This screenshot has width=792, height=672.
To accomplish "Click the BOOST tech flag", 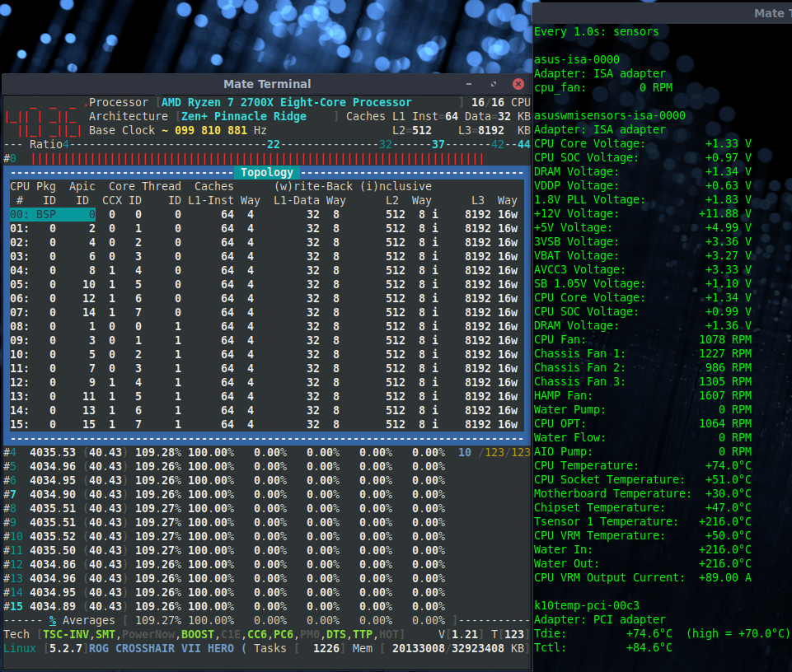I will (x=198, y=635).
